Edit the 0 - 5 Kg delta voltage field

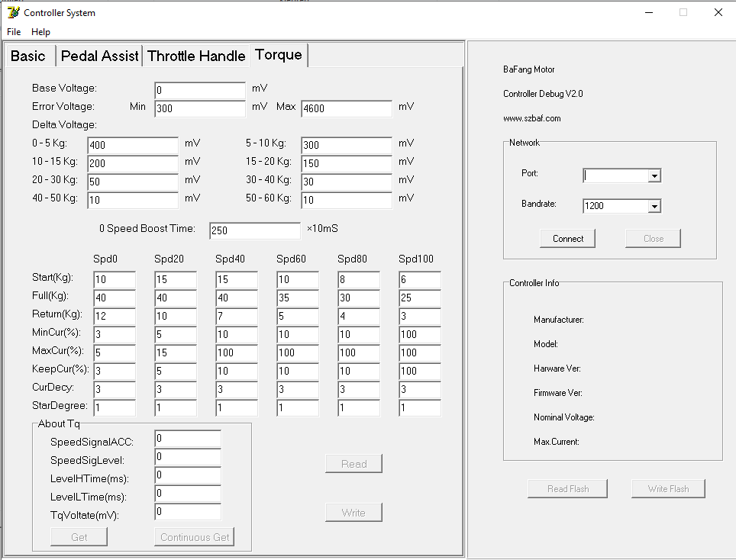coord(133,145)
